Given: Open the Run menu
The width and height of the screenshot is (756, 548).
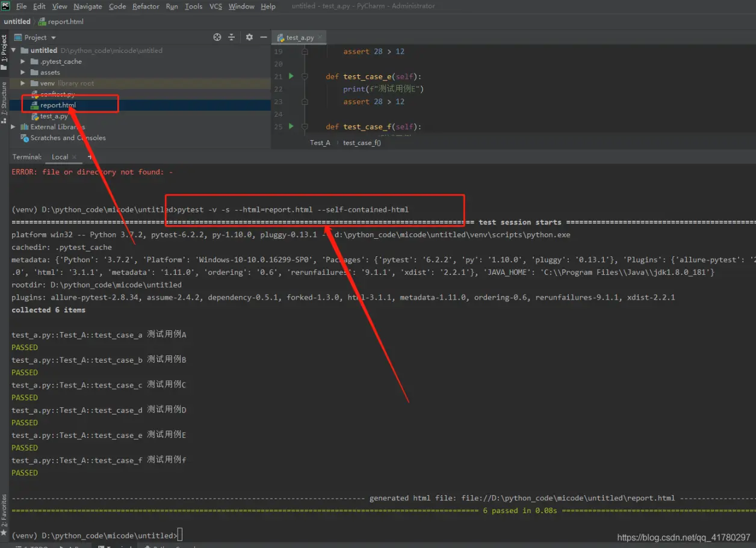Looking at the screenshot, I should click(172, 6).
